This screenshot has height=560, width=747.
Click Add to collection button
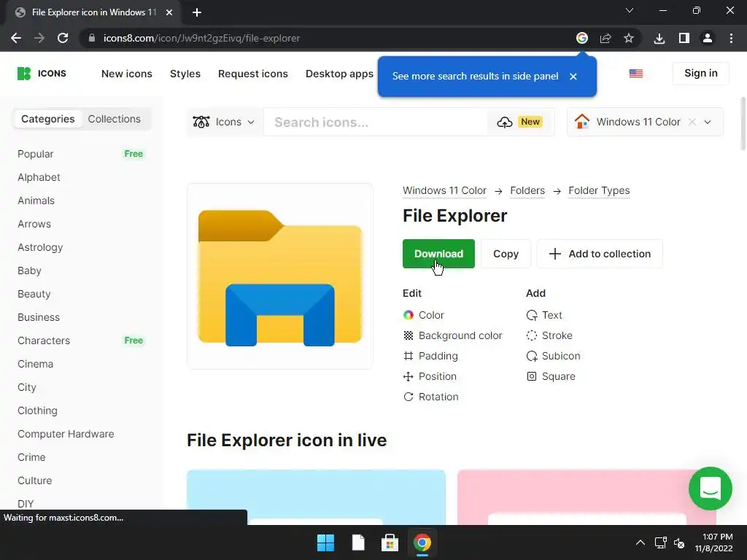click(x=600, y=254)
